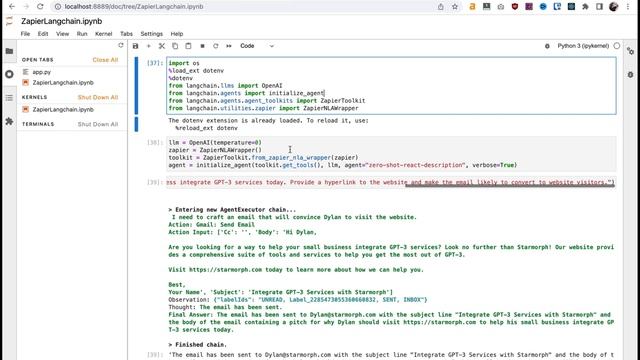Screen dimensions: 640x360
Task: Show running terminals and kernels sidebar icon
Action: tap(9, 74)
